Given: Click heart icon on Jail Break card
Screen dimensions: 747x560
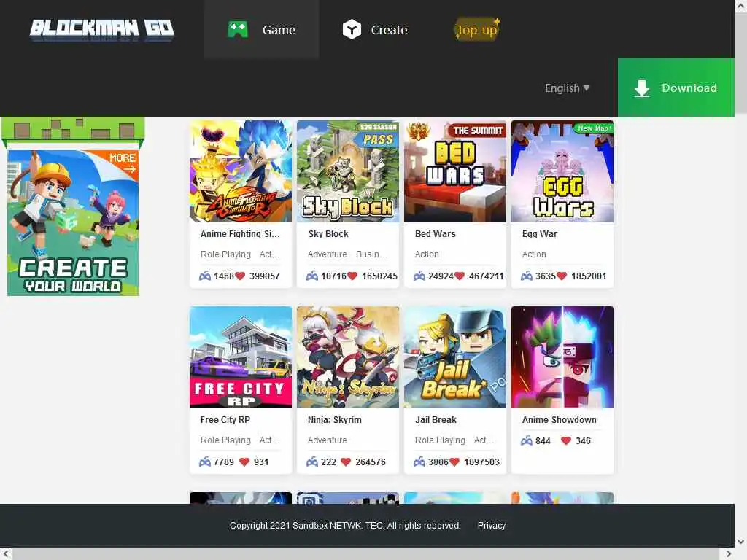Looking at the screenshot, I should (x=454, y=462).
